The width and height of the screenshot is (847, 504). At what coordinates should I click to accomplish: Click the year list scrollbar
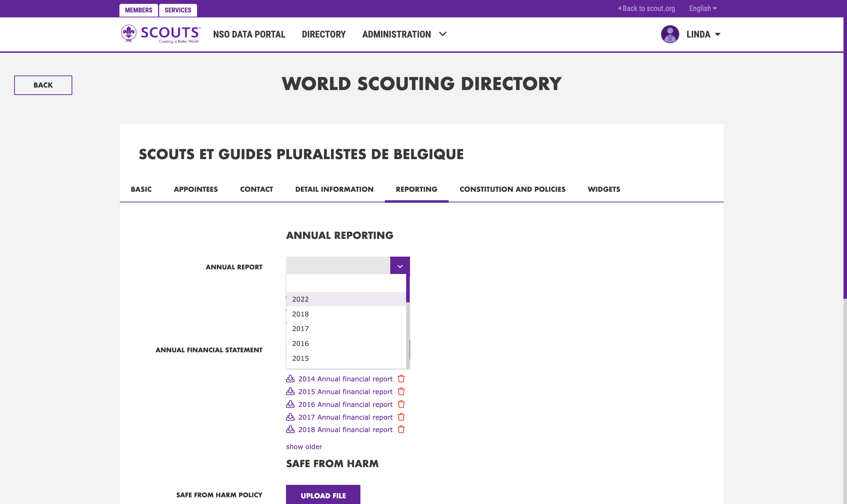(x=408, y=321)
